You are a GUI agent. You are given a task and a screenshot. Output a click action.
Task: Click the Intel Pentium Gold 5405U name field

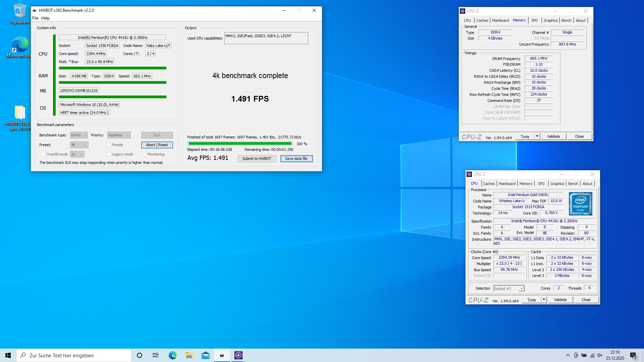[528, 195]
